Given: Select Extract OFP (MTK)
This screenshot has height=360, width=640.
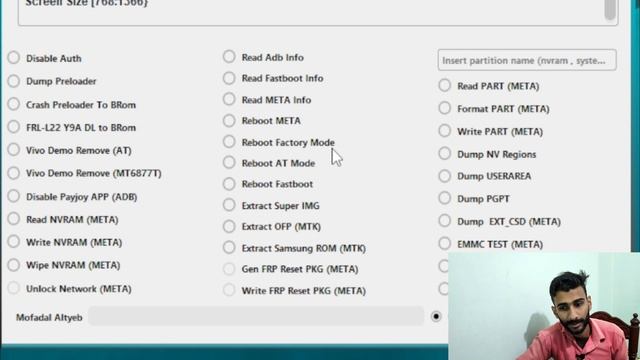Looking at the screenshot, I should [x=229, y=226].
